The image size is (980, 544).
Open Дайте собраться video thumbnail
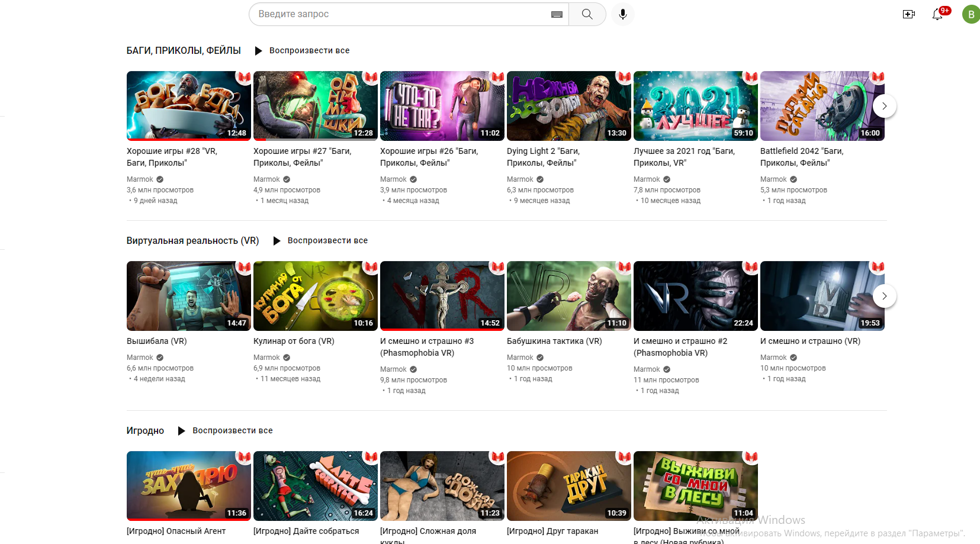[x=316, y=486]
